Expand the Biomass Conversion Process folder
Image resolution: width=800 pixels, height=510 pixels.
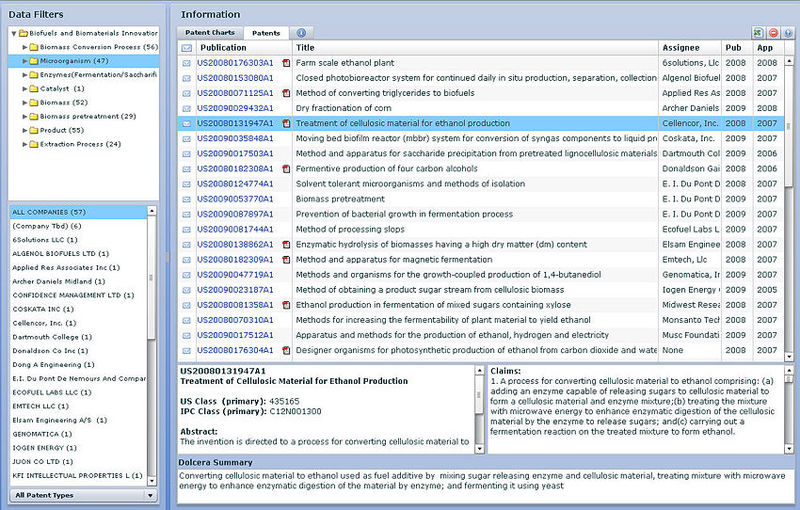point(24,47)
